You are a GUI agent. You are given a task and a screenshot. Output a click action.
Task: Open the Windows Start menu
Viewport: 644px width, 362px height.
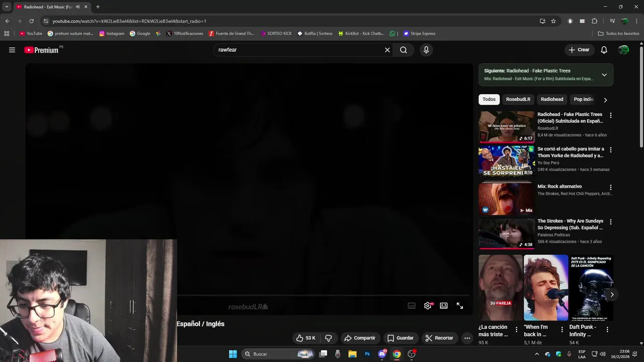tap(233, 354)
